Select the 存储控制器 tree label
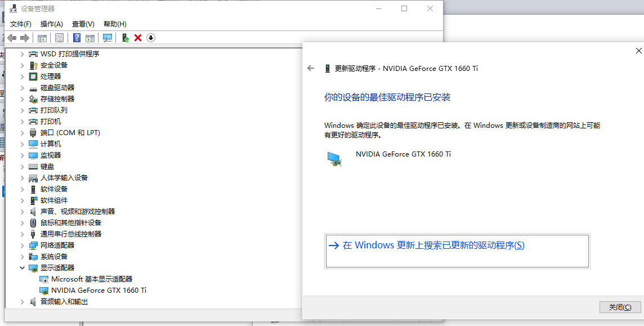This screenshot has height=326, width=644. pyautogui.click(x=57, y=99)
